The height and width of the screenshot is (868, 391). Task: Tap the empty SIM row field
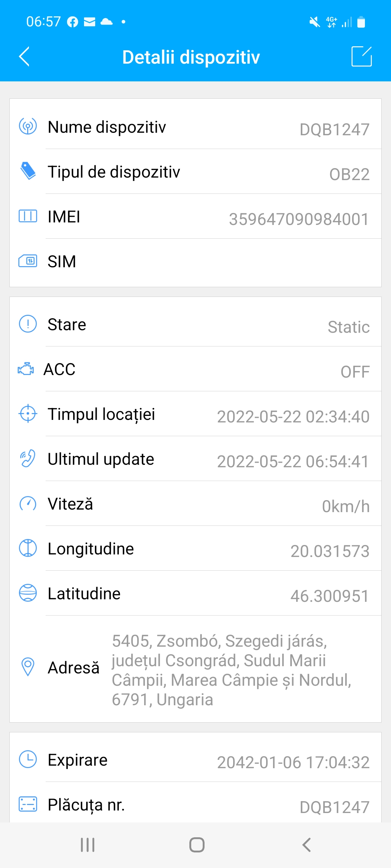pos(224,262)
